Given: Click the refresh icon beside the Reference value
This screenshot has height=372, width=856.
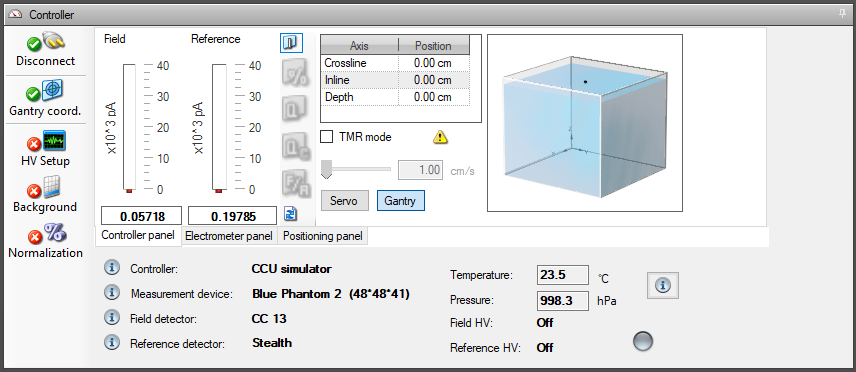Looking at the screenshot, I should point(290,214).
